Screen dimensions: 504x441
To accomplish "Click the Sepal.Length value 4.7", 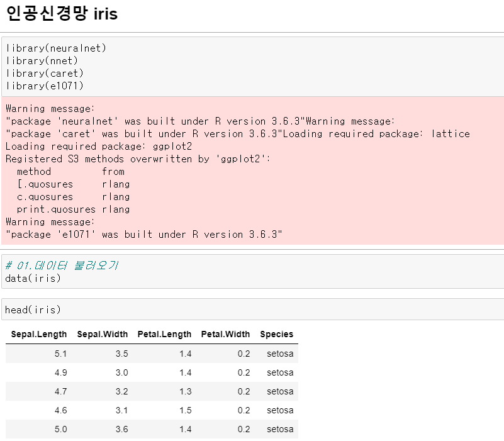I will pos(60,391).
